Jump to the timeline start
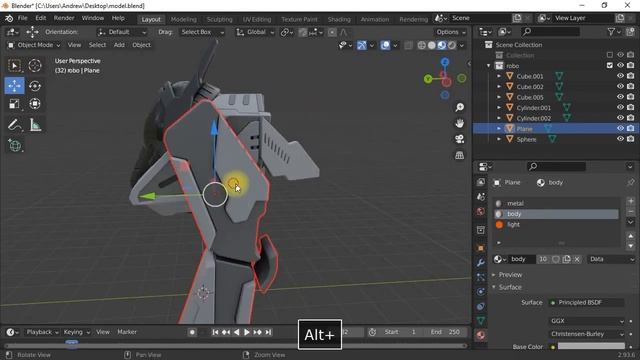The height and width of the screenshot is (360, 640). click(x=215, y=332)
